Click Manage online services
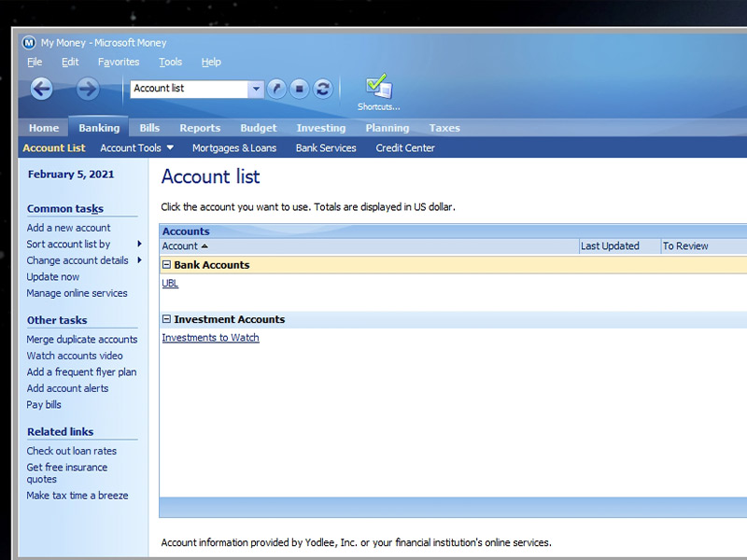 (78, 293)
